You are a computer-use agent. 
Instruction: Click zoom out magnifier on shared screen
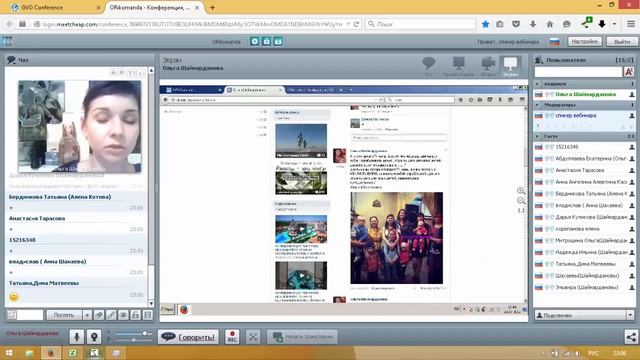(x=521, y=201)
